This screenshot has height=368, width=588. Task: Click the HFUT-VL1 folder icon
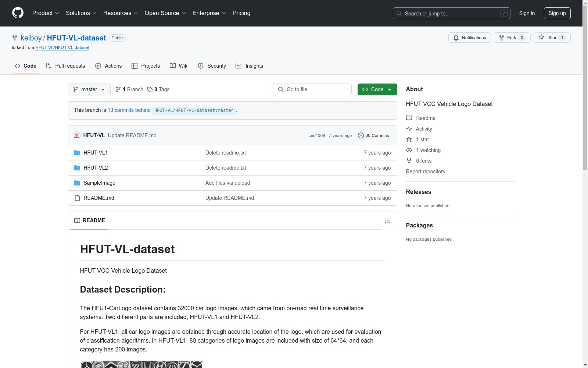click(77, 153)
